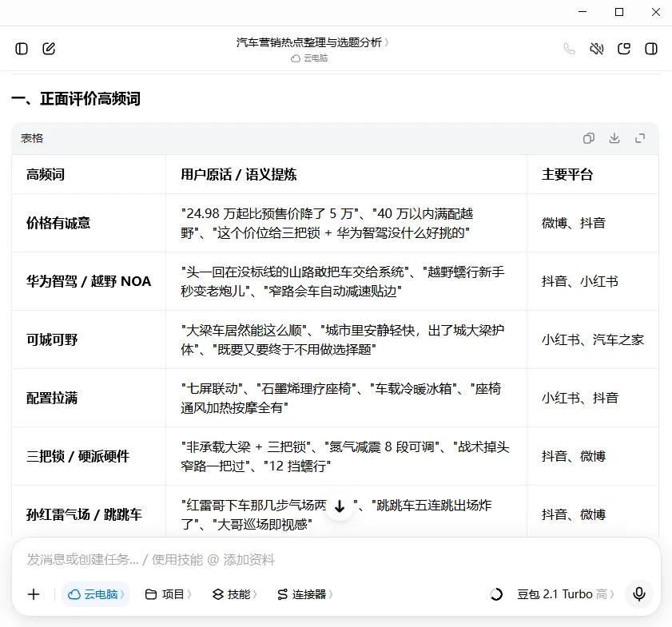Image resolution: width=672 pixels, height=627 pixels.
Task: Click quote text "七屏联动"
Action: coord(213,388)
